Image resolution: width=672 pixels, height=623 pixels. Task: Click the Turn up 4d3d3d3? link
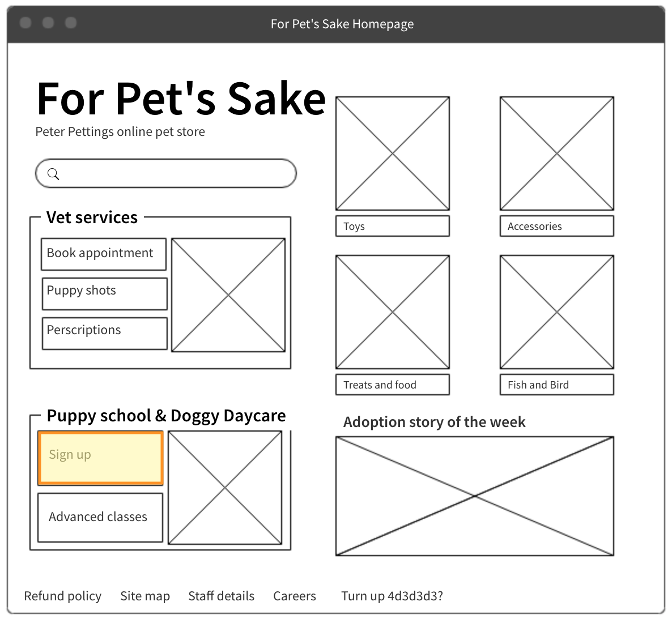tap(392, 596)
